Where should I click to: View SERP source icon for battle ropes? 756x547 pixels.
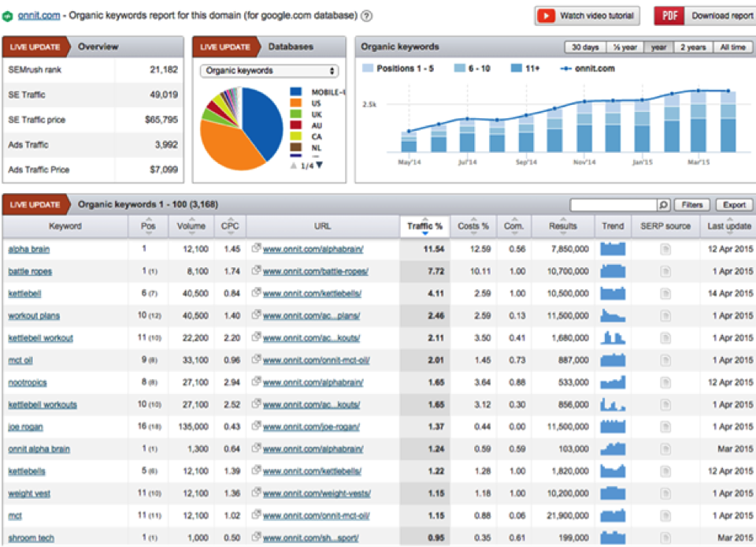(665, 272)
